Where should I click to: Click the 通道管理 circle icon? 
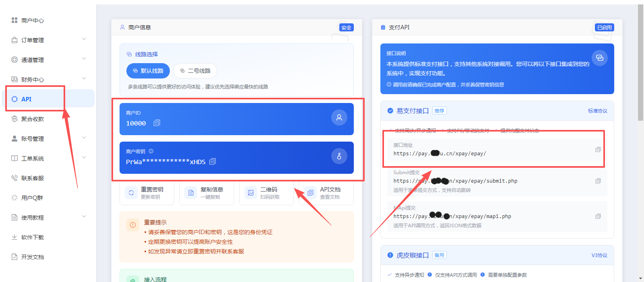pyautogui.click(x=14, y=60)
